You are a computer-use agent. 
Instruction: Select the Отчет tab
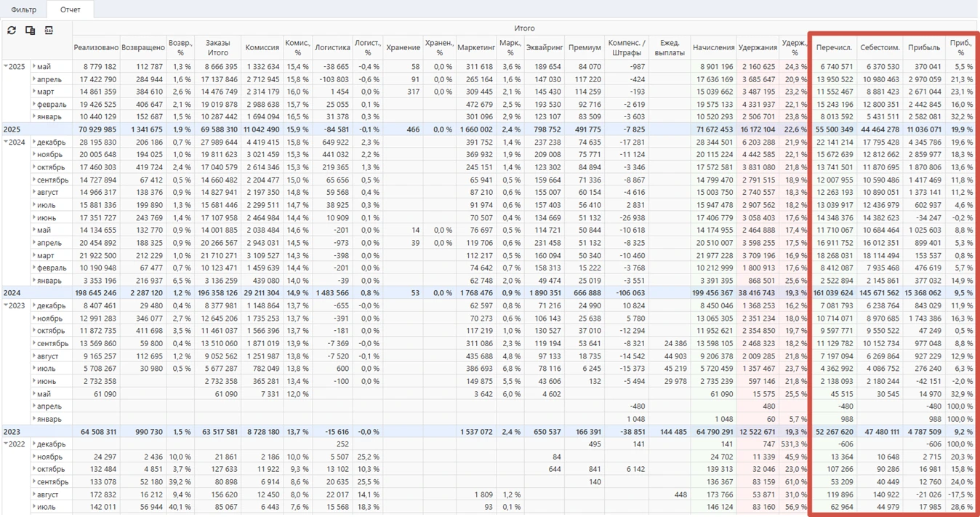pos(70,9)
